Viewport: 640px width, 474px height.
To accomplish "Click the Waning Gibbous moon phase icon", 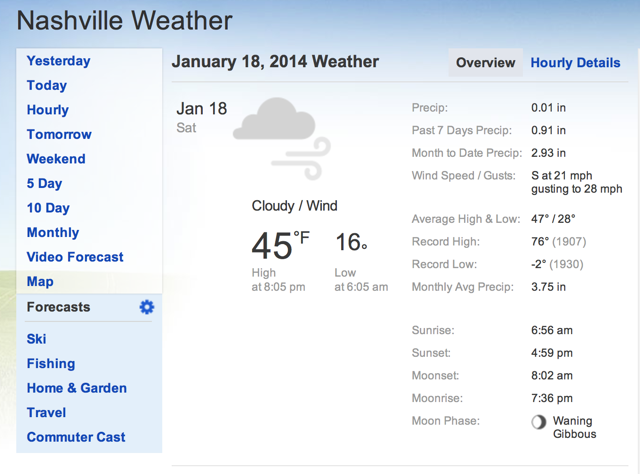I will click(x=538, y=422).
